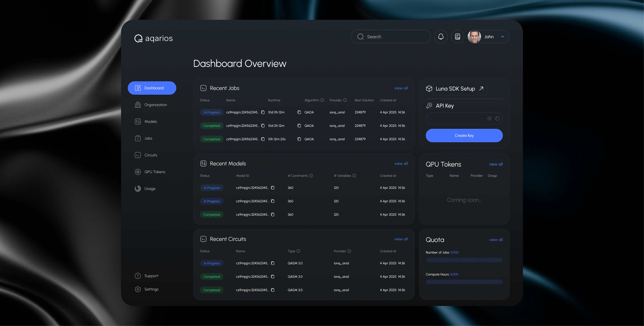The width and height of the screenshot is (644, 326).
Task: Click Recent Models header icon
Action: click(x=203, y=163)
